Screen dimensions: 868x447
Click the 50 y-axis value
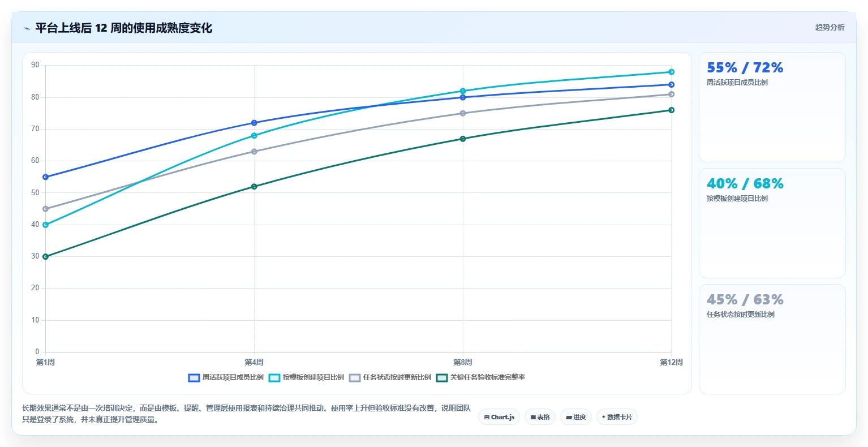pyautogui.click(x=35, y=192)
